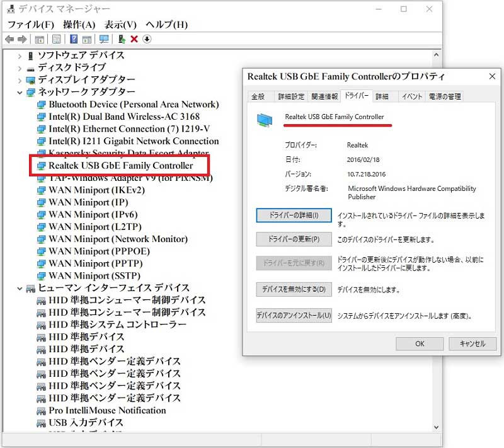Click the icon beside Intel Dual Band Wireless-AC 3168
This screenshot has width=504, height=448.
(41, 117)
